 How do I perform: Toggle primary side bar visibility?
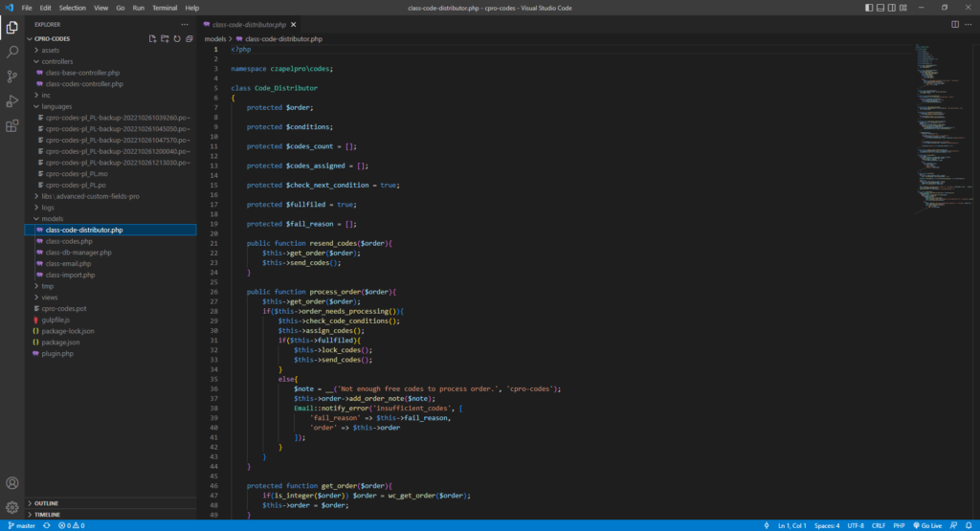pyautogui.click(x=869, y=8)
